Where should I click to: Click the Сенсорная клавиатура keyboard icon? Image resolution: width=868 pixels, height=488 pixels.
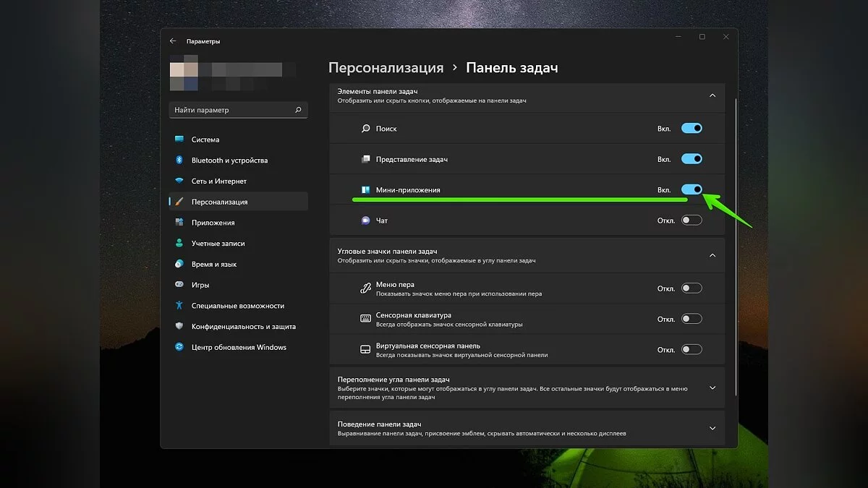(365, 319)
